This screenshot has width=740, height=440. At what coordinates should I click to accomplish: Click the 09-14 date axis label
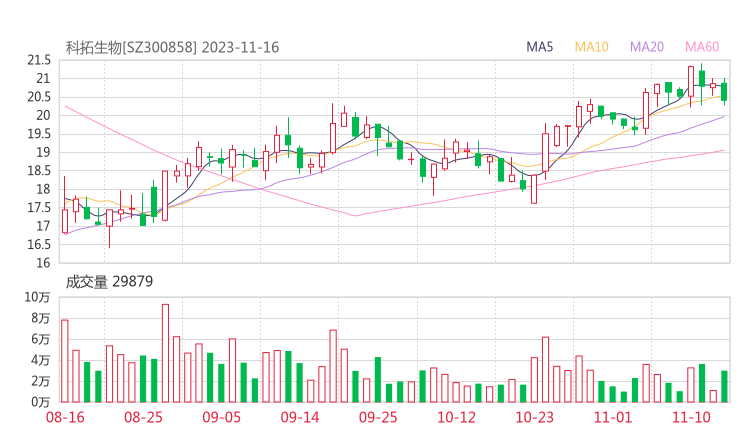coord(300,417)
